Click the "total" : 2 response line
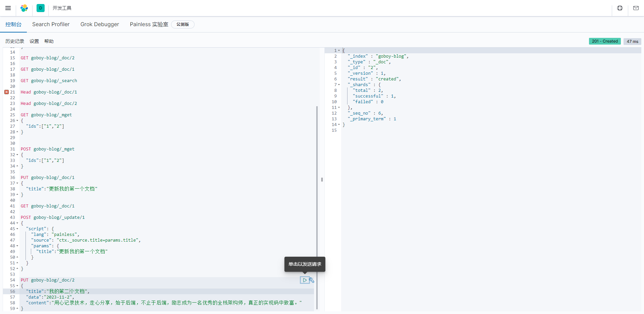This screenshot has height=314, width=644. coord(368,90)
